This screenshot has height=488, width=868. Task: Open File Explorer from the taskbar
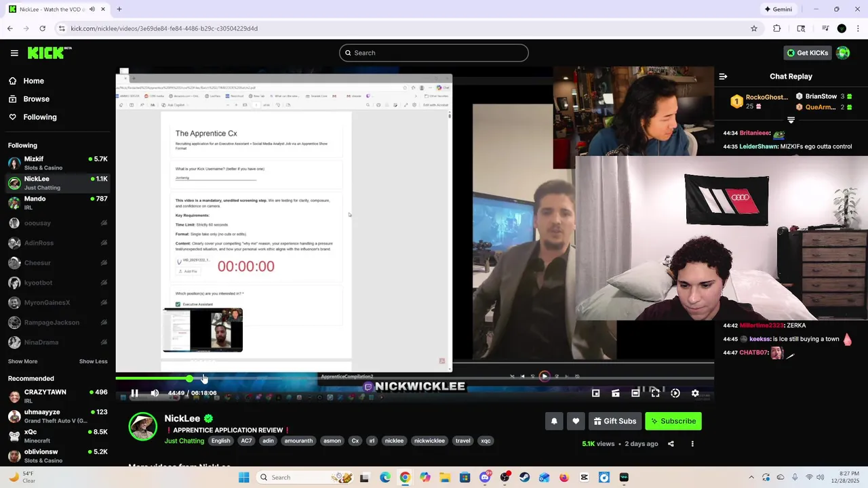coord(445,477)
